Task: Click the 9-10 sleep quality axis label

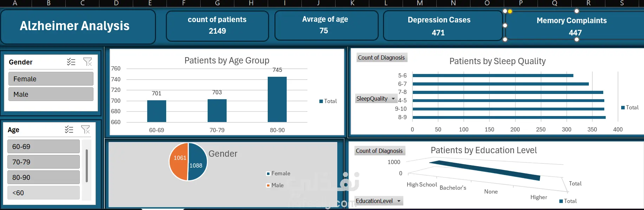Action: (401, 109)
